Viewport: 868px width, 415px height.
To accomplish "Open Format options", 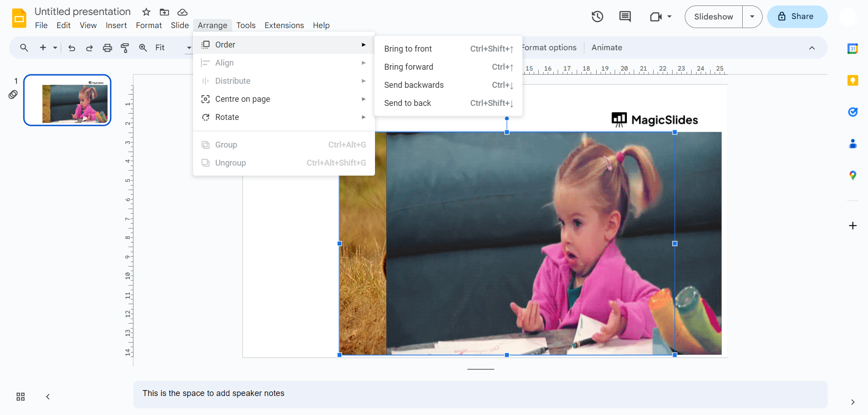I will [550, 48].
